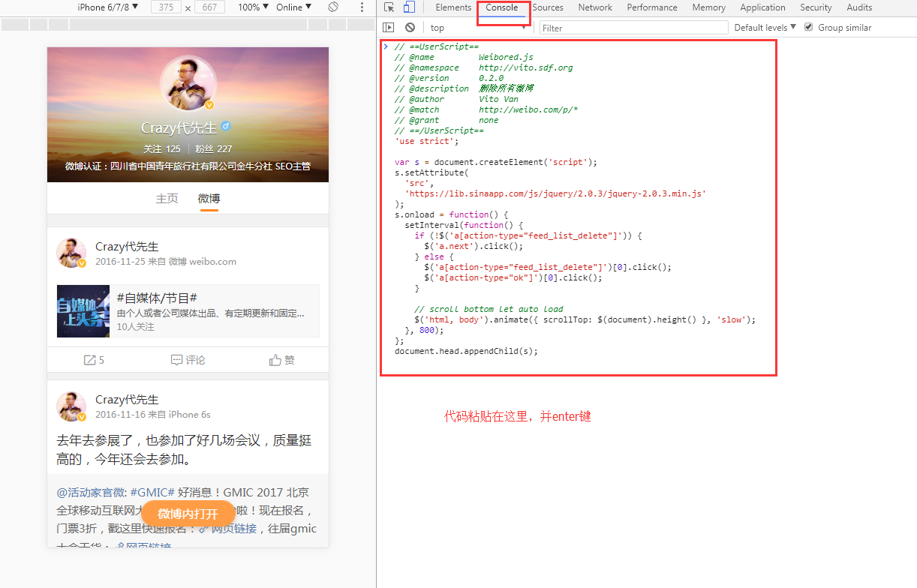Switch to the Application tab
The width and height of the screenshot is (917, 588).
tap(762, 7)
